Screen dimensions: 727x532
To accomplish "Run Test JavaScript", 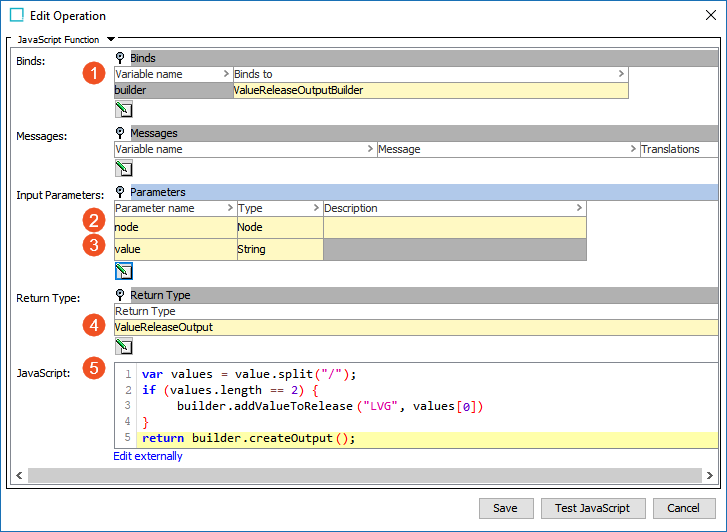I will coord(592,508).
